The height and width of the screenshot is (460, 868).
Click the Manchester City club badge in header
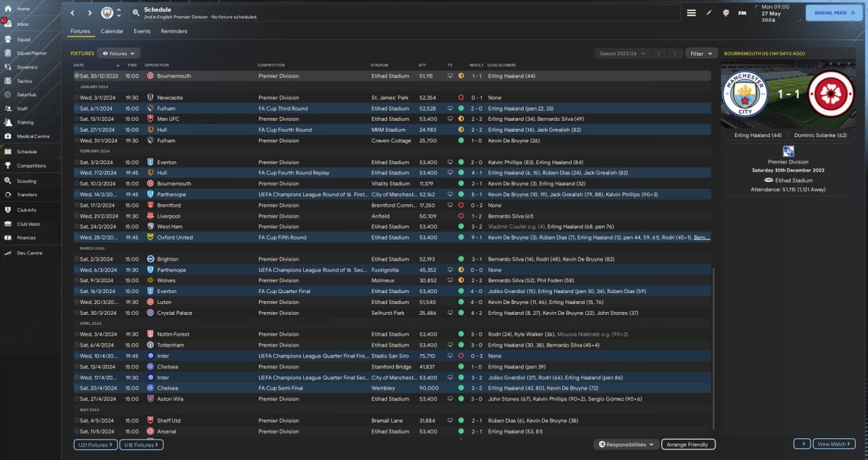(x=107, y=13)
